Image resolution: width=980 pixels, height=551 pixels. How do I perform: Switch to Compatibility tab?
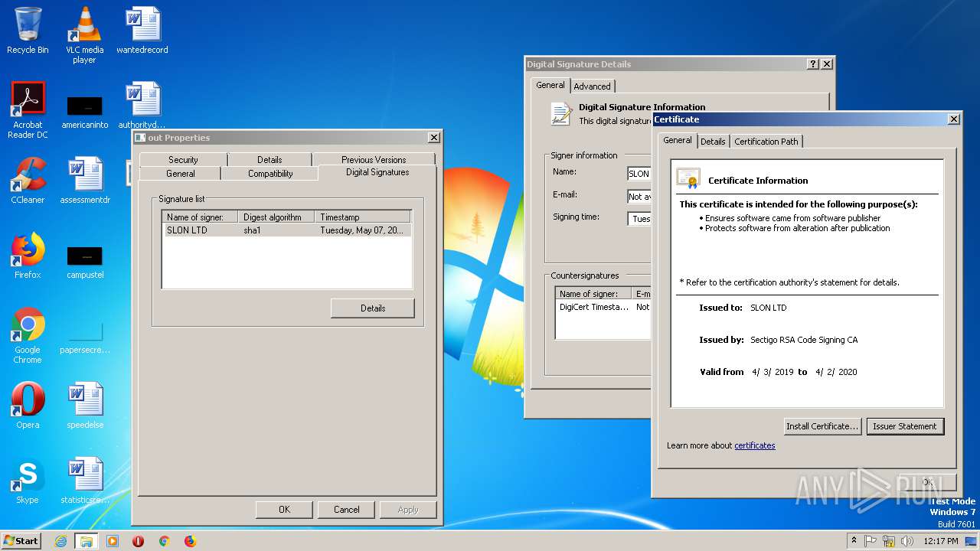270,174
